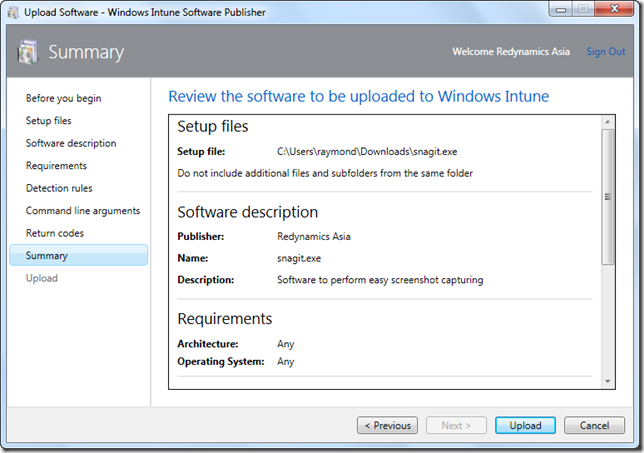Click the Software description section heading
This screenshot has height=453, width=644.
point(248,212)
